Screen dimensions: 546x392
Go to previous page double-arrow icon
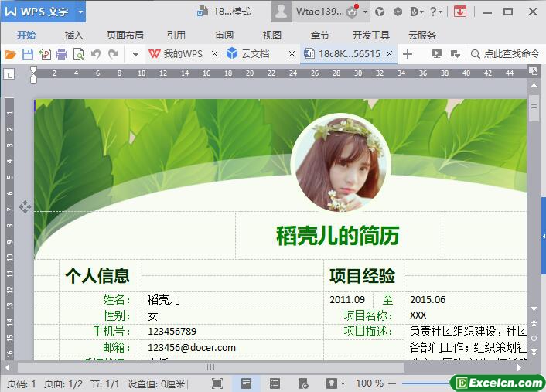pos(534,323)
